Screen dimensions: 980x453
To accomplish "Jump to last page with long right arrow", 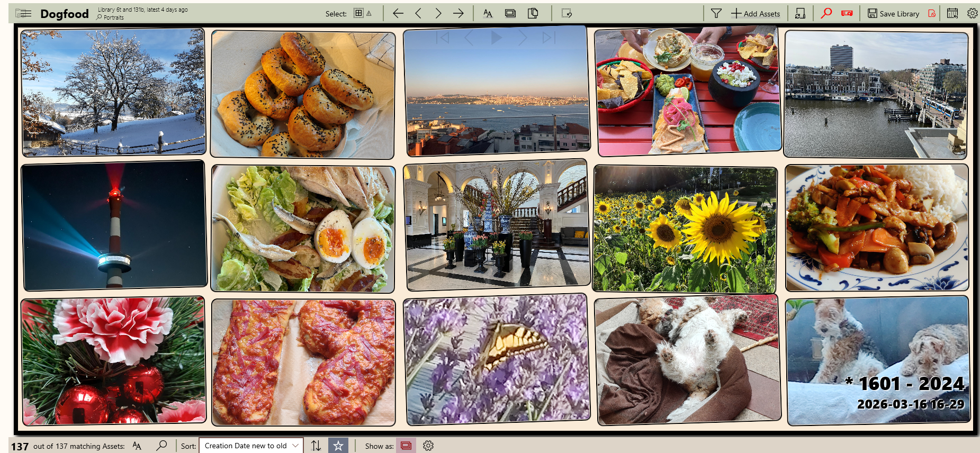I will (458, 13).
